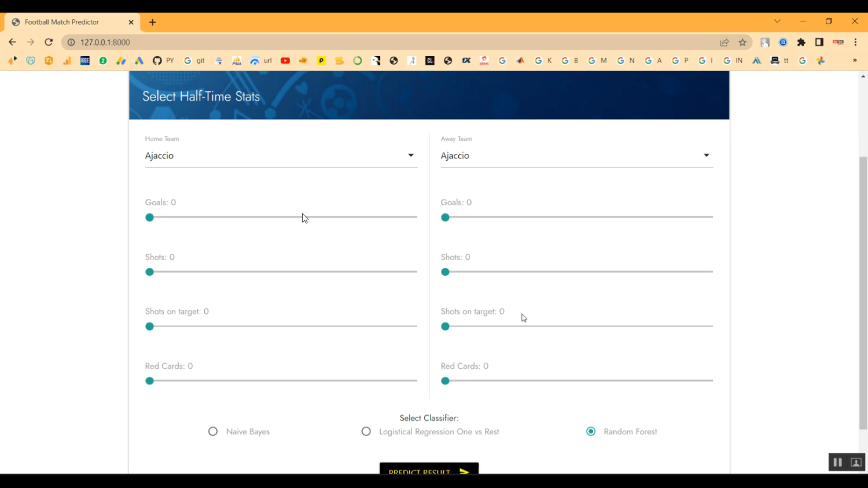Image resolution: width=868 pixels, height=488 pixels.
Task: Open the Airtel bookmark
Action: point(484,61)
